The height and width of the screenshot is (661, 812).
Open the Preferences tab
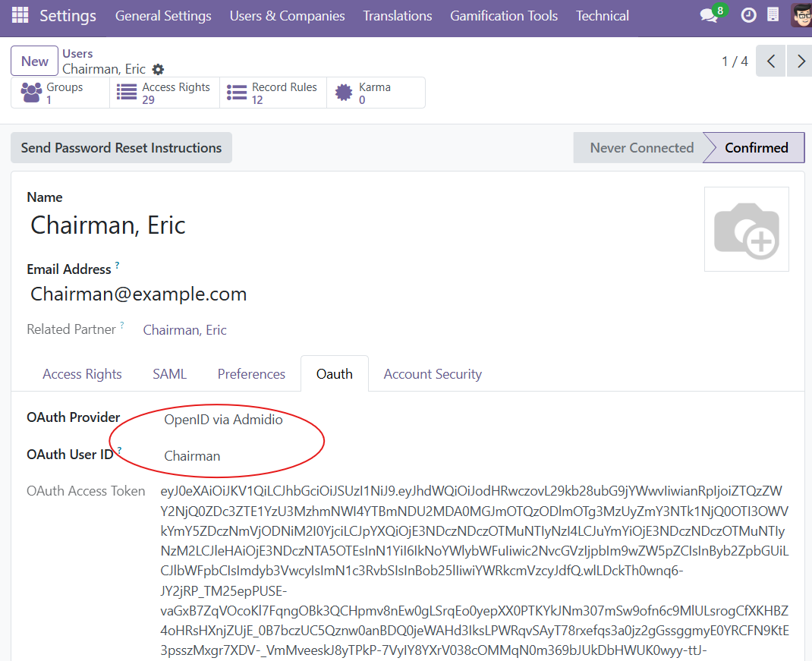click(x=251, y=374)
